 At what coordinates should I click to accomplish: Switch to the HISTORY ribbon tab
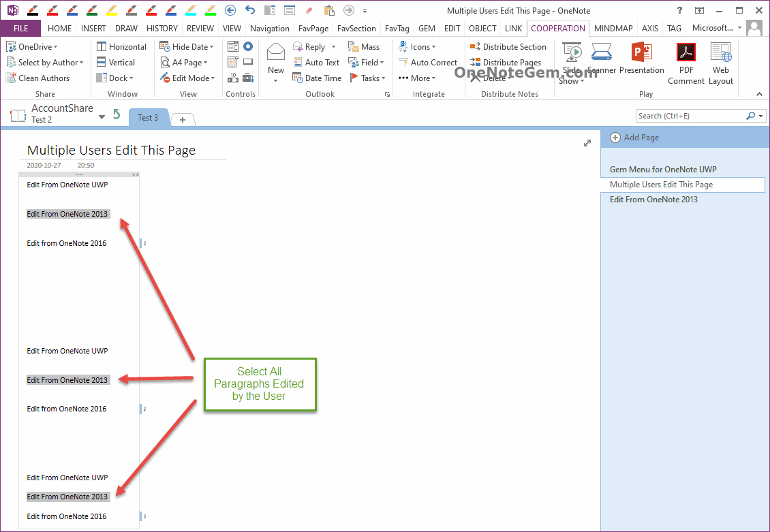coord(162,29)
